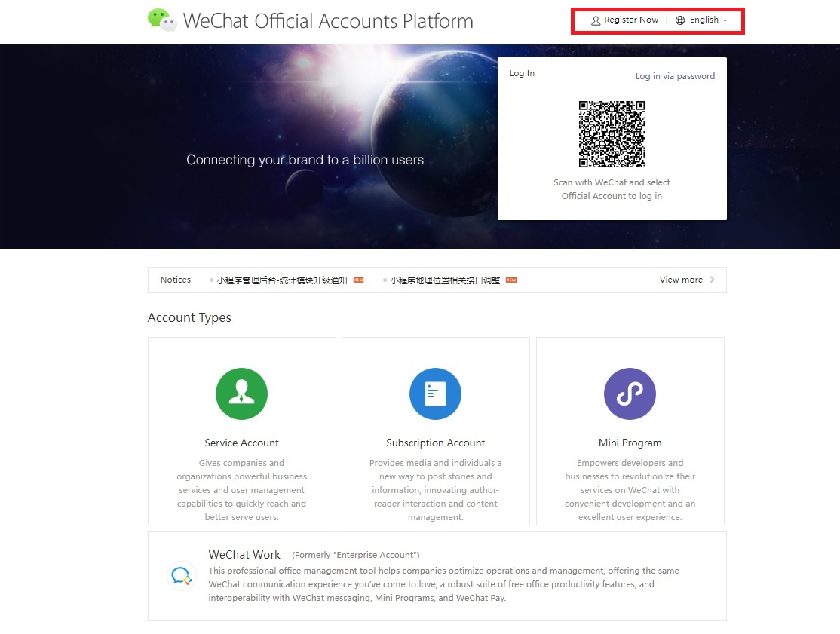This screenshot has width=840, height=634.
Task: Select the Mini Program title
Action: click(x=630, y=443)
